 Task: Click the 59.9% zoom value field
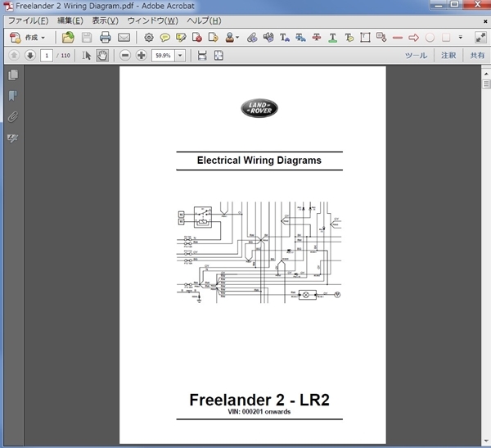click(163, 56)
